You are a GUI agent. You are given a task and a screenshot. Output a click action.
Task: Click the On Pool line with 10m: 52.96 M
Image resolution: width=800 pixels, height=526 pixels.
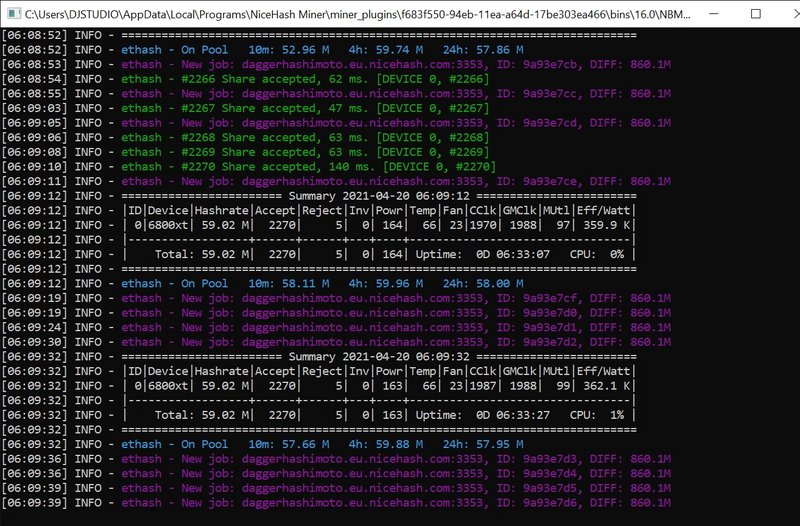[322, 50]
